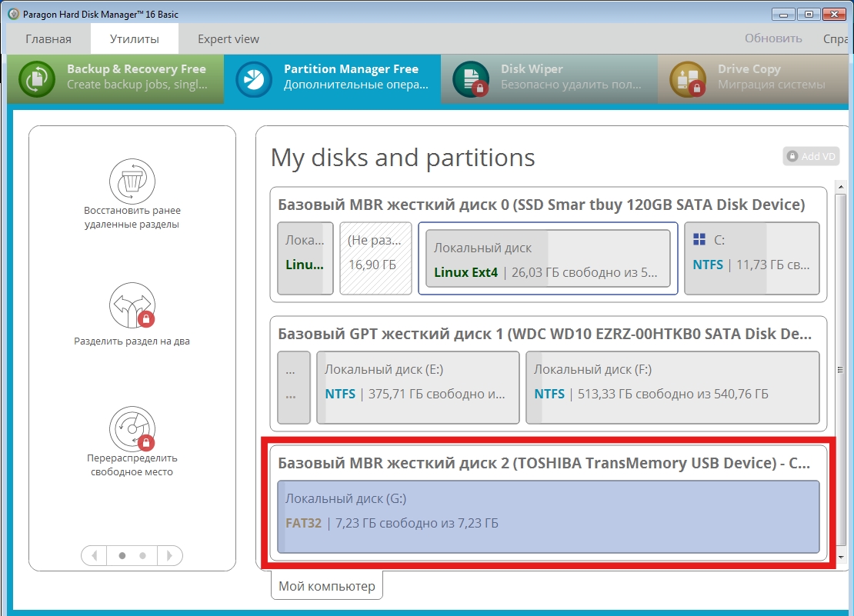This screenshot has width=854, height=616.
Task: Go to previous page with left arrow
Action: [94, 555]
